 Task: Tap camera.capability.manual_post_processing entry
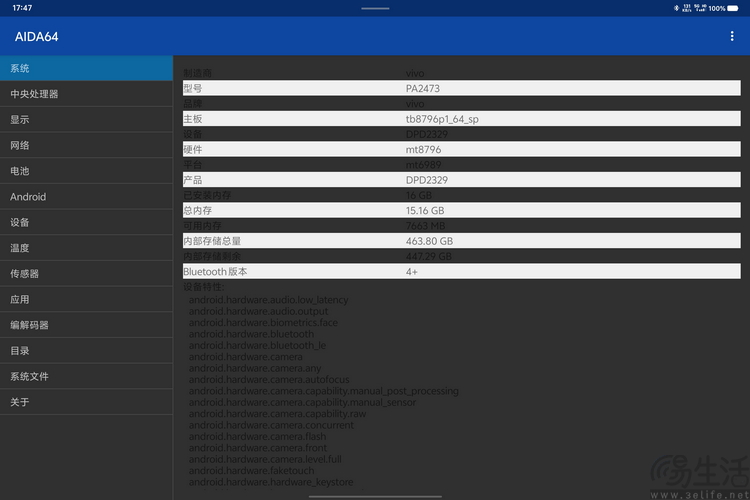coord(323,391)
